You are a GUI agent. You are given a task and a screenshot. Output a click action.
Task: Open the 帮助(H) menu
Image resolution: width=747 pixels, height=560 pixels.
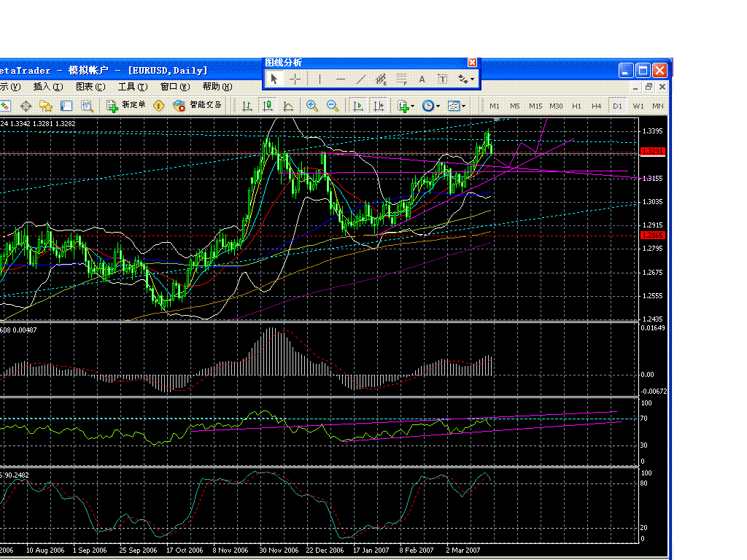coord(217,87)
